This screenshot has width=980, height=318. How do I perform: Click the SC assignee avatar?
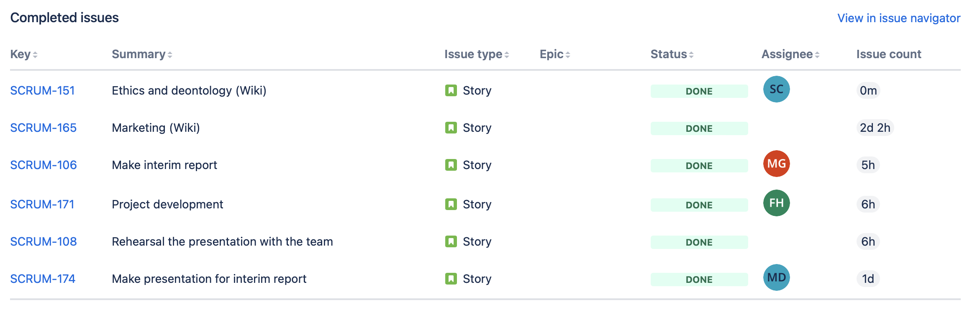776,89
